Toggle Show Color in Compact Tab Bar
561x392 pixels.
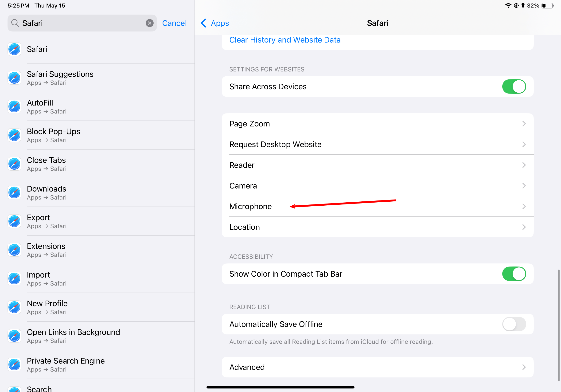click(x=514, y=274)
